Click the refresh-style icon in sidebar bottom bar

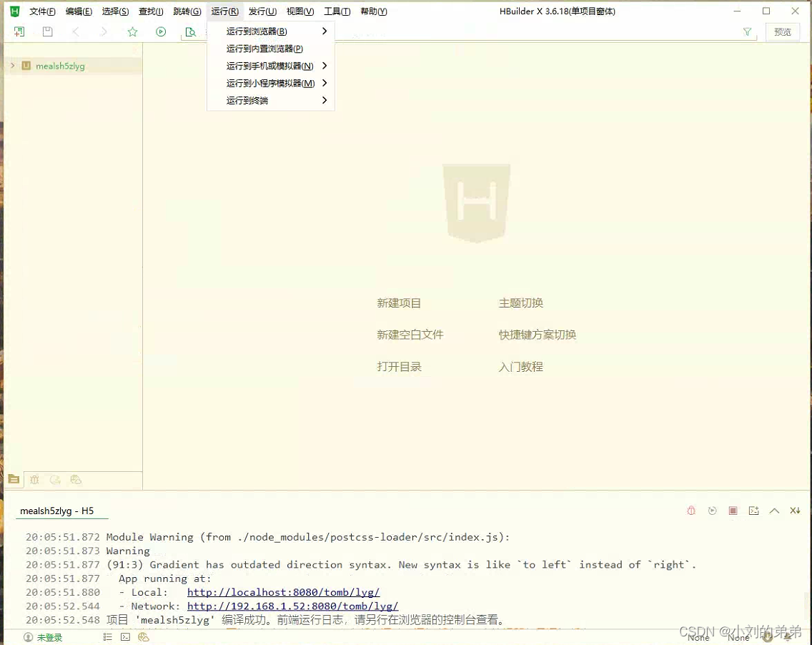[55, 480]
